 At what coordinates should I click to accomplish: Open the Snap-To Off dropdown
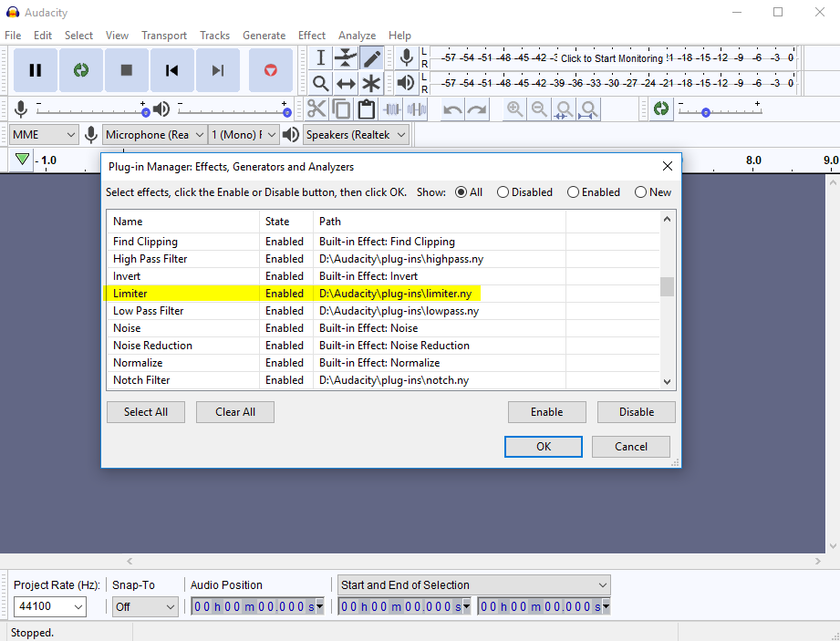tap(145, 606)
